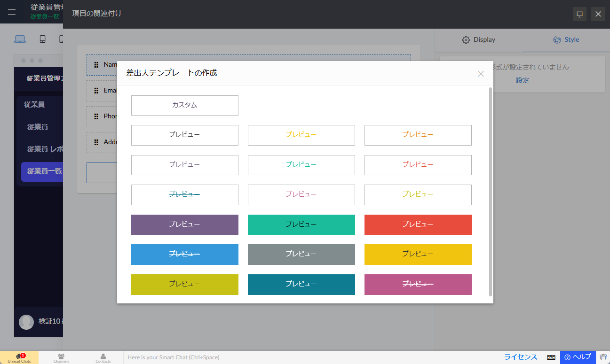The height and width of the screenshot is (364, 610).
Task: Choose the teal green filled プレビュー template
Action: click(x=301, y=225)
